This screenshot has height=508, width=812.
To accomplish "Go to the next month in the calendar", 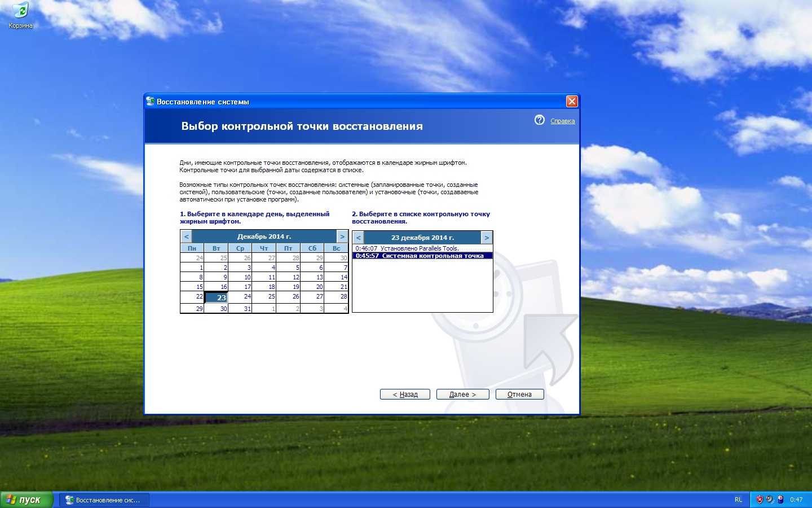I will (x=342, y=237).
